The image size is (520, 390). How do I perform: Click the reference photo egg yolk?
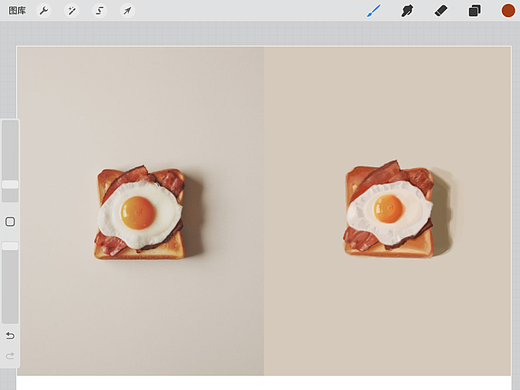click(138, 213)
